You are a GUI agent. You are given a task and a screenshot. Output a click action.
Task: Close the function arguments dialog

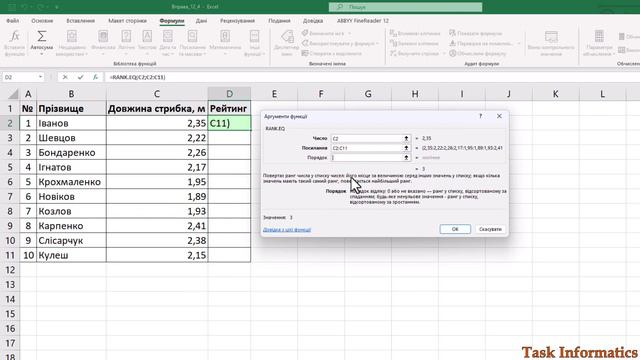(499, 116)
